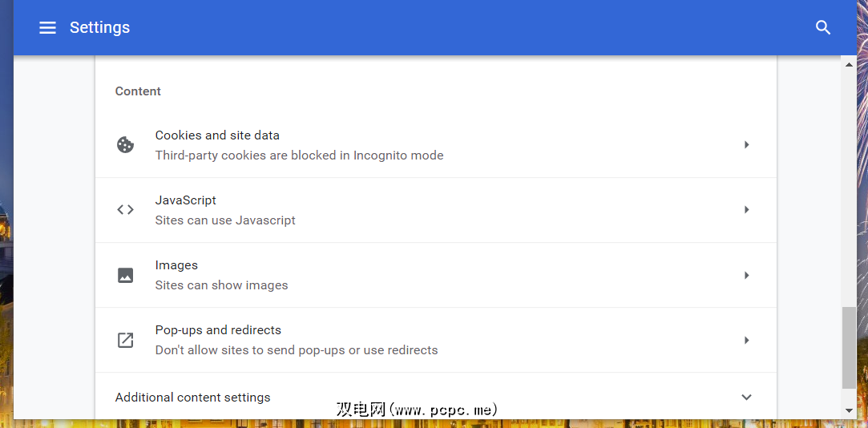Open Pop-ups and redirects arrow

[746, 340]
